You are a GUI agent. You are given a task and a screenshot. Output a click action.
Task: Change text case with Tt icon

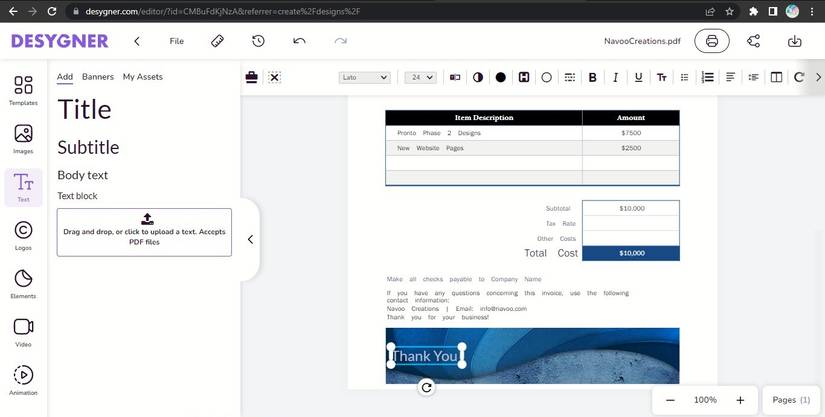coord(661,77)
